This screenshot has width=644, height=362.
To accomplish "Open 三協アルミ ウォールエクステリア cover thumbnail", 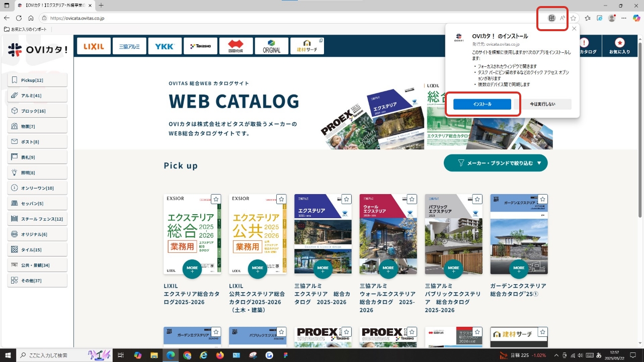I will (388, 234).
